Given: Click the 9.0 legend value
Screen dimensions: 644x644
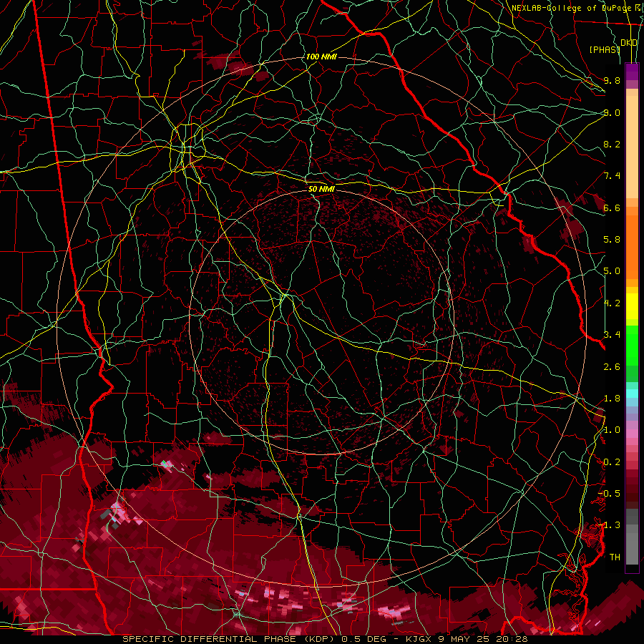Looking at the screenshot, I should tap(612, 112).
